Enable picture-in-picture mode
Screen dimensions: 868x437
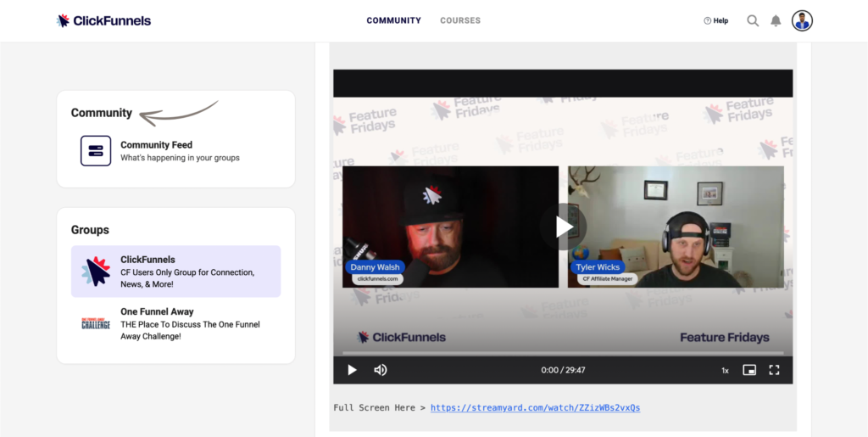749,370
